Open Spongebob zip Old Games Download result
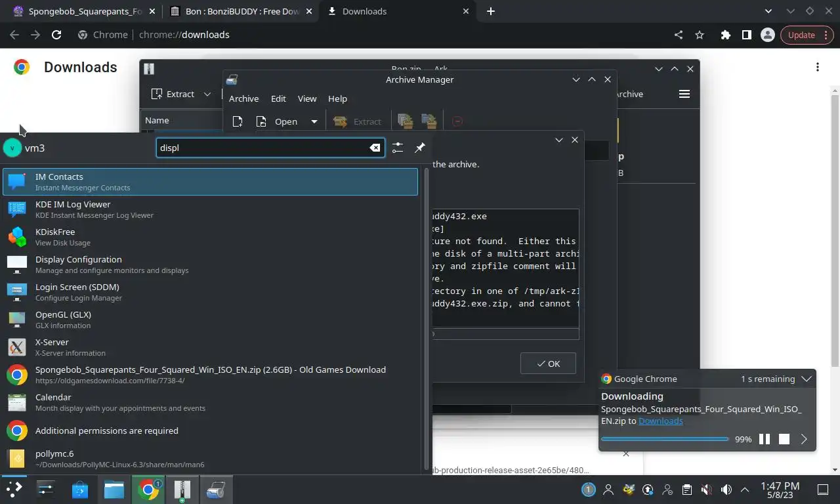The height and width of the screenshot is (504, 840). (210, 375)
